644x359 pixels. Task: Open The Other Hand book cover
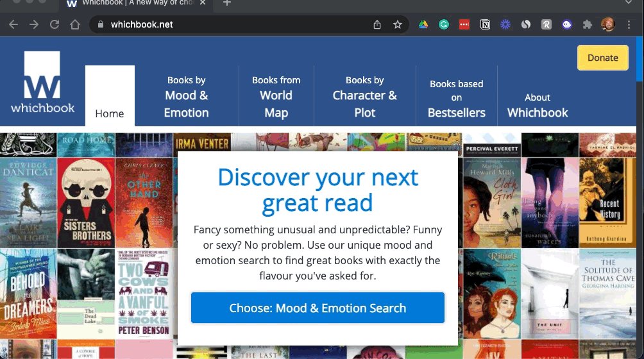144,203
